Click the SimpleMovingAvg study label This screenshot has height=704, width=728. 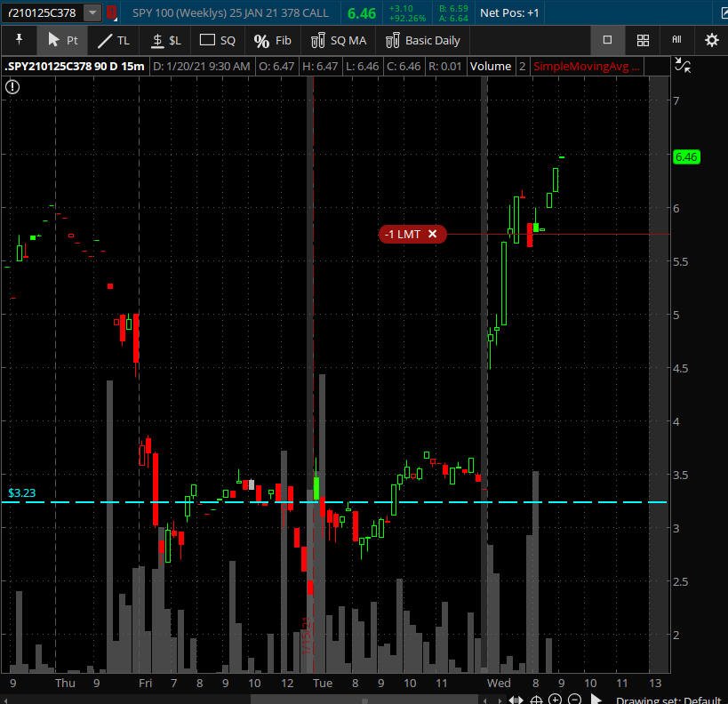click(586, 67)
